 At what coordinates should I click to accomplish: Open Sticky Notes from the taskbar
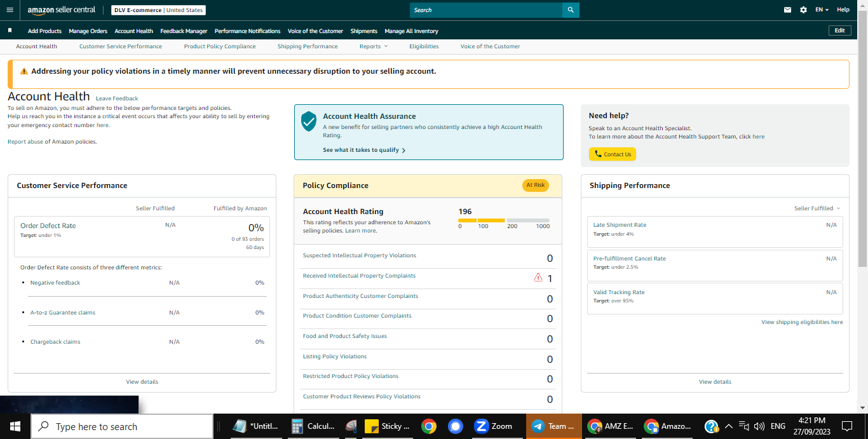click(388, 426)
